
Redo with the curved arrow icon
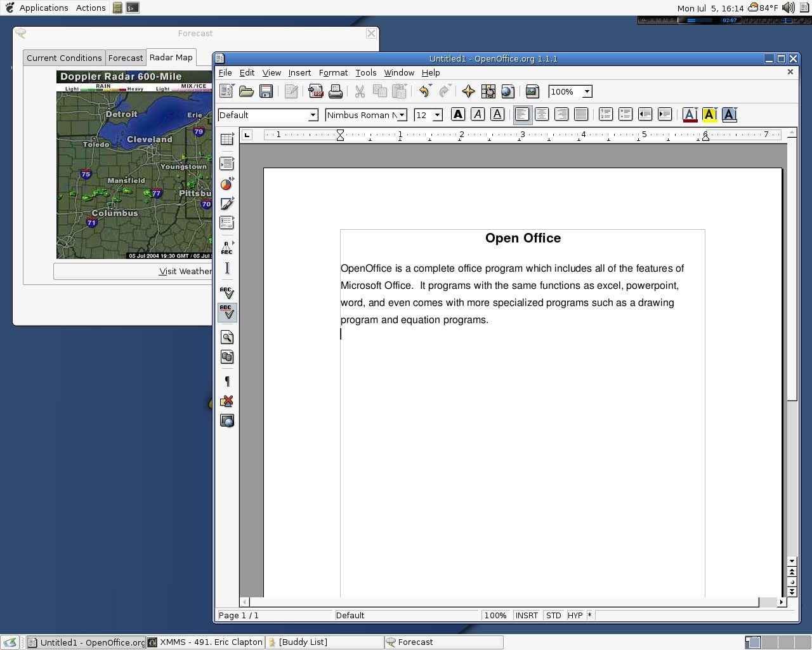444,91
